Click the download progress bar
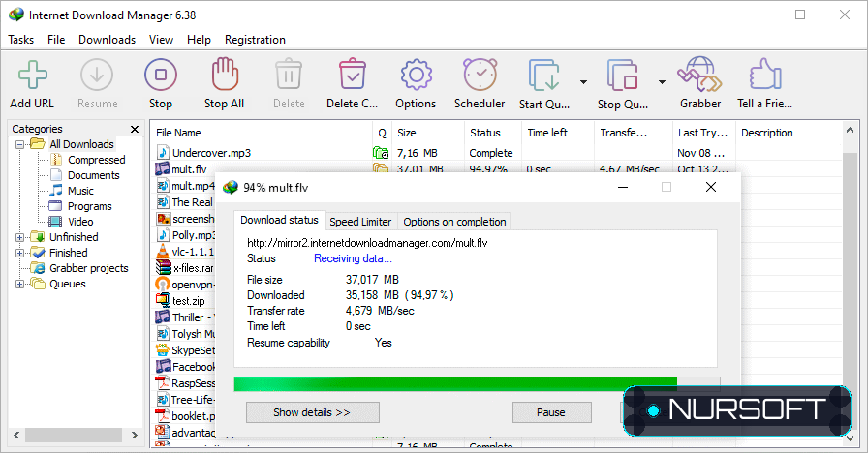The height and width of the screenshot is (453, 868). 477,384
